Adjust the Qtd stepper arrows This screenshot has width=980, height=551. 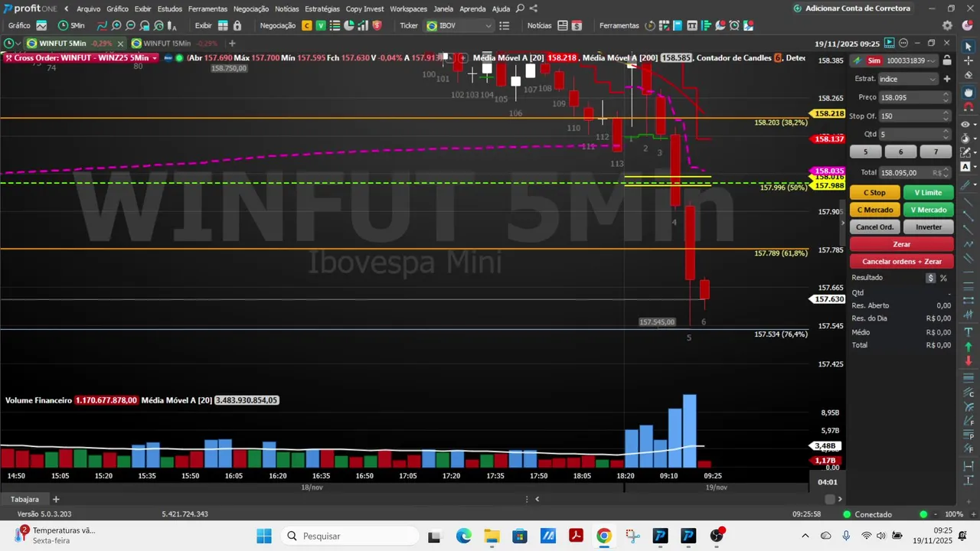946,134
